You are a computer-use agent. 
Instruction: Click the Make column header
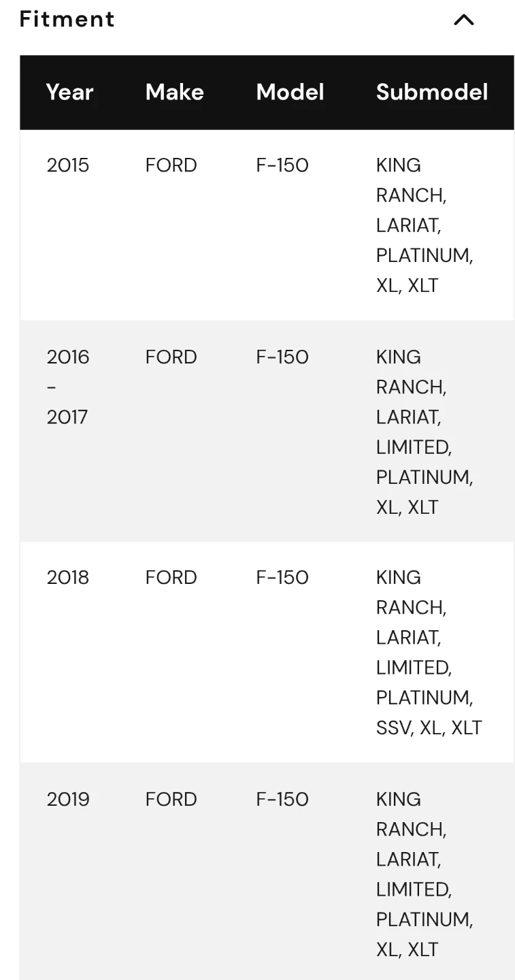174,92
